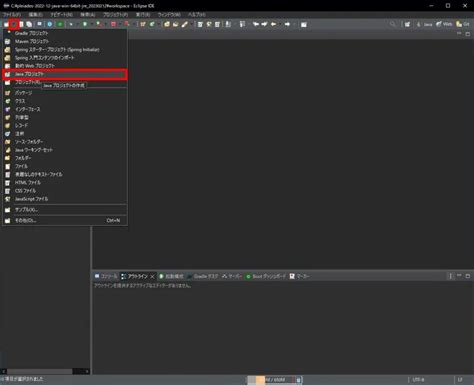Choose Gradle プロジェクト from the menu

(65, 33)
